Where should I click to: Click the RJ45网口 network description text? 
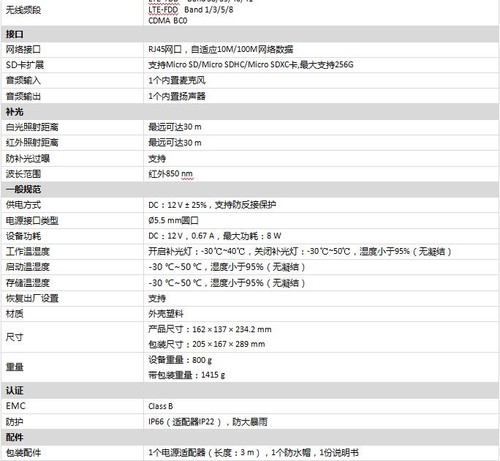pos(221,50)
